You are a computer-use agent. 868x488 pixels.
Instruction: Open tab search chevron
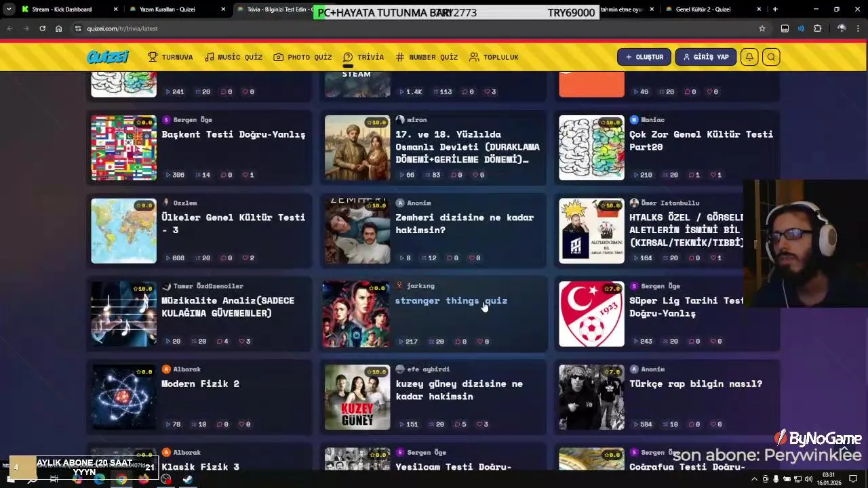(9, 9)
